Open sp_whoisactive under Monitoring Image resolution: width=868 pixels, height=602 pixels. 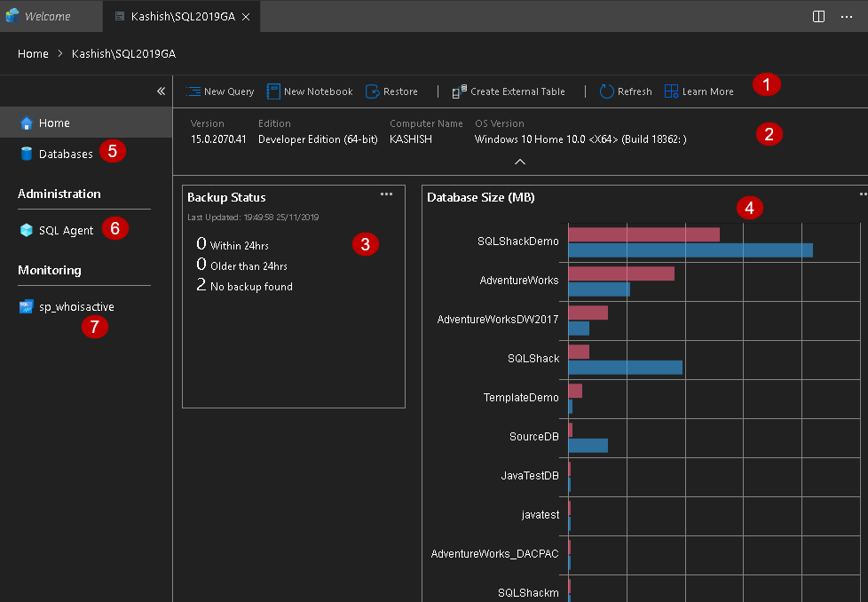coord(76,306)
